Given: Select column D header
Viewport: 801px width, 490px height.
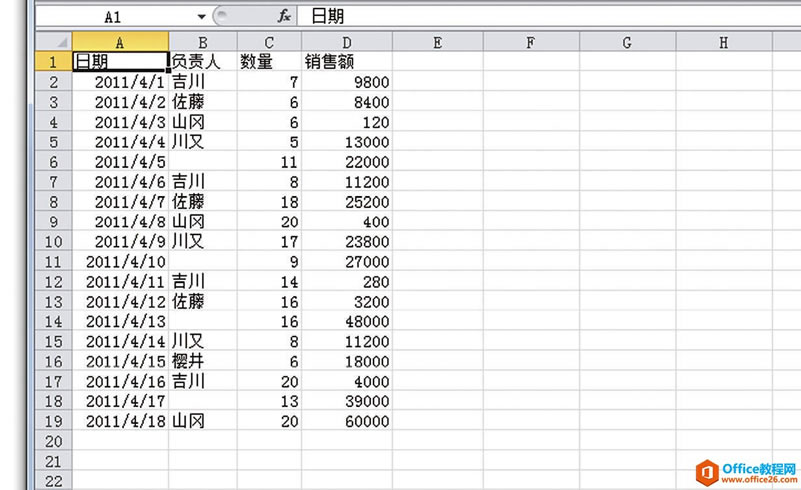Looking at the screenshot, I should click(347, 42).
